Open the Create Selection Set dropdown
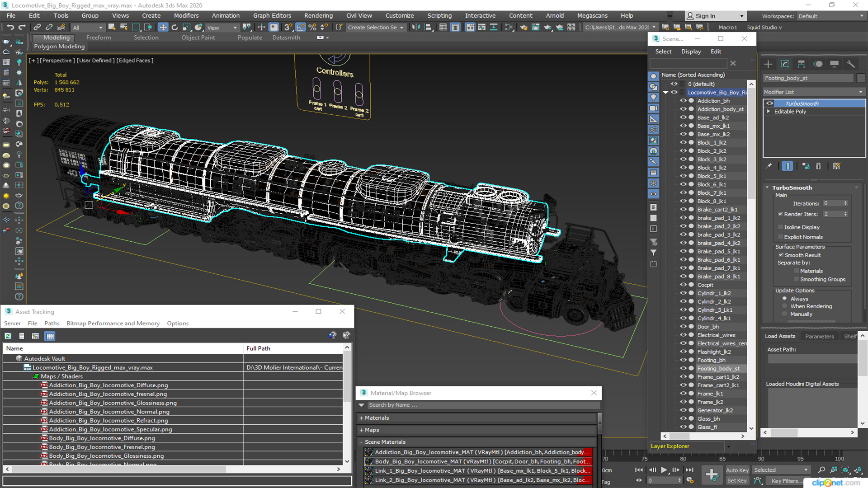Screen dimensions: 868x488 coord(376,28)
